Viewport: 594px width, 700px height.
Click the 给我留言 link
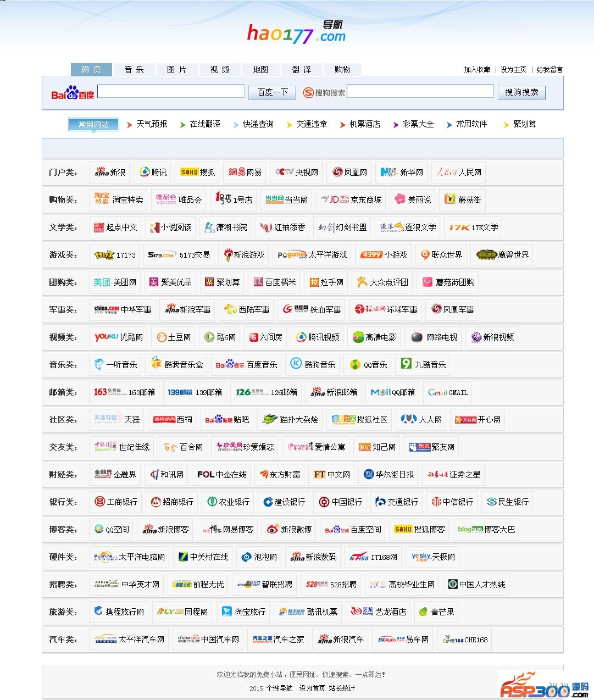pos(549,70)
